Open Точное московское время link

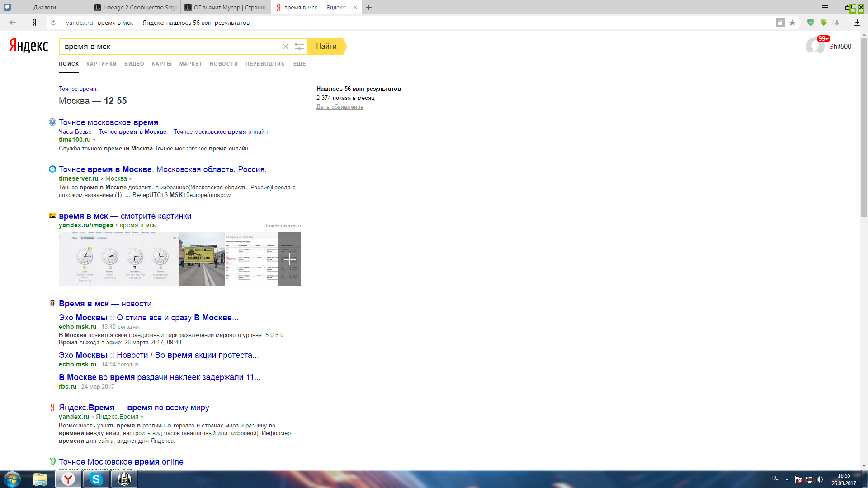click(x=108, y=122)
